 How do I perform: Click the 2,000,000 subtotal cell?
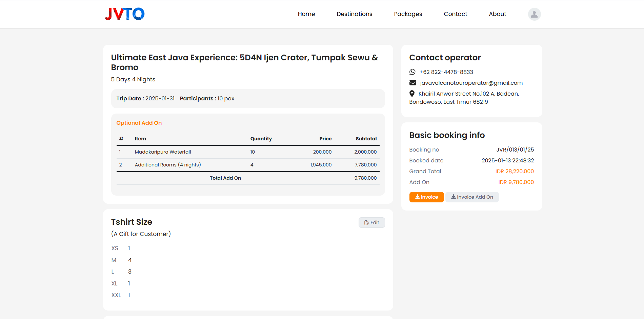pos(365,152)
